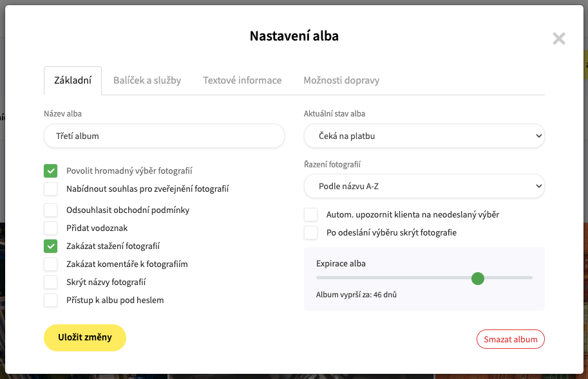Uncheck Povolit hromadný výběr fotografií
Screen dimensions: 588x379
[x=51, y=171]
